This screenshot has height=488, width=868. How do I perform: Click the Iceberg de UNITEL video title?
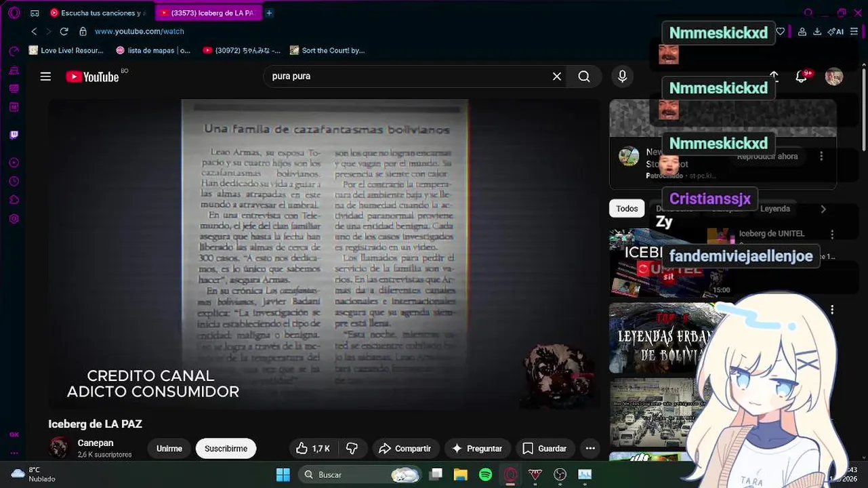(772, 234)
